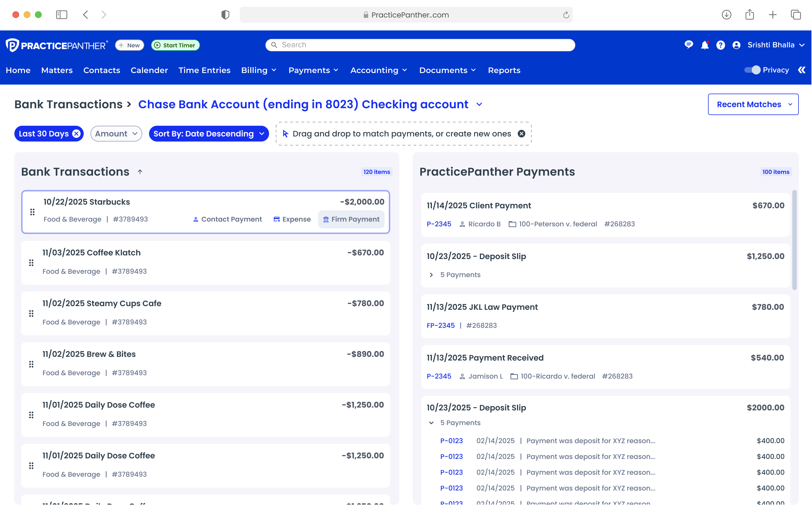Screen dimensions: 812x508
Task: Create something via the New button
Action: [x=129, y=45]
